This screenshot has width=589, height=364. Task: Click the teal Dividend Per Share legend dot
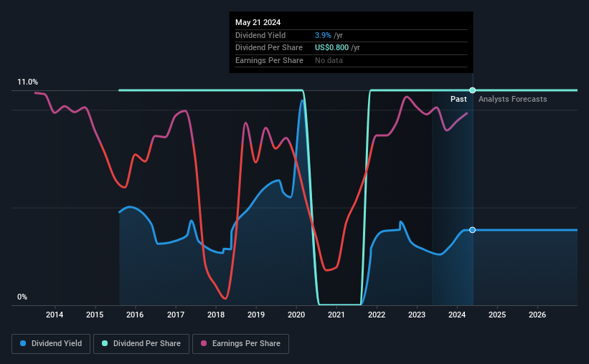pyautogui.click(x=105, y=343)
